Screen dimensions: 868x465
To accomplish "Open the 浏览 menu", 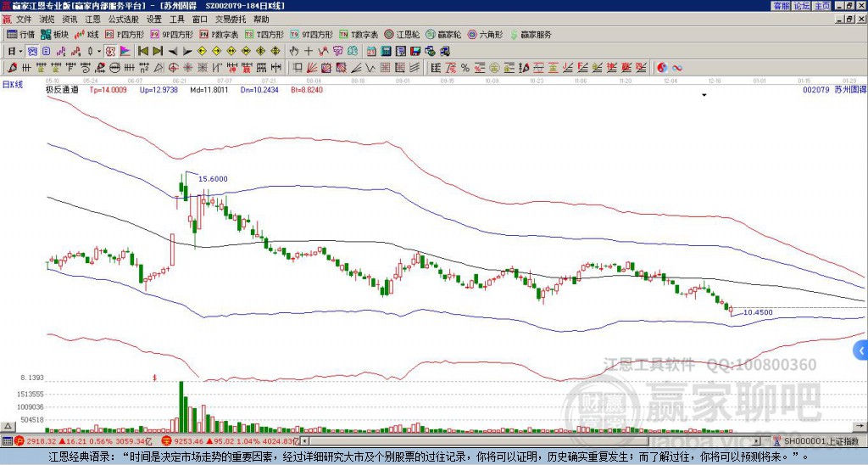I will pos(47,20).
